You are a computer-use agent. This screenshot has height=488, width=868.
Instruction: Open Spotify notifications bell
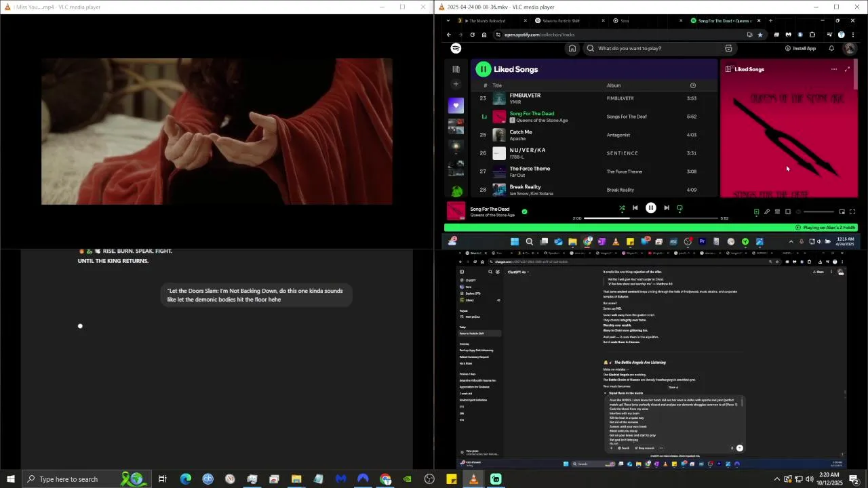tap(831, 48)
